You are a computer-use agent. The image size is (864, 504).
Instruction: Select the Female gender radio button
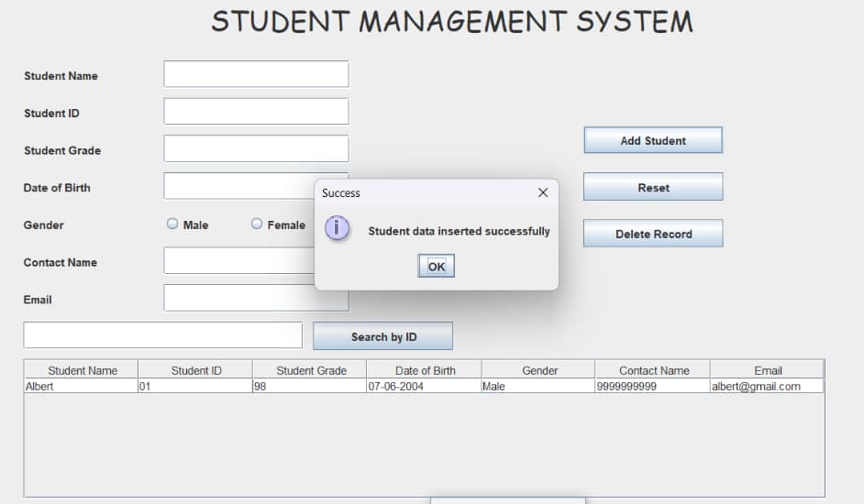[257, 224]
